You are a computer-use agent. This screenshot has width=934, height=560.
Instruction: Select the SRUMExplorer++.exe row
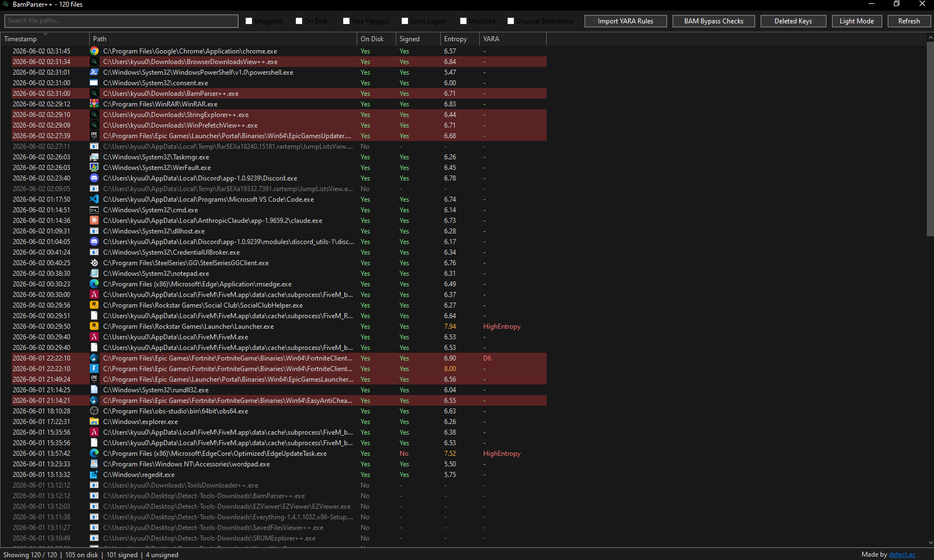pos(279,538)
